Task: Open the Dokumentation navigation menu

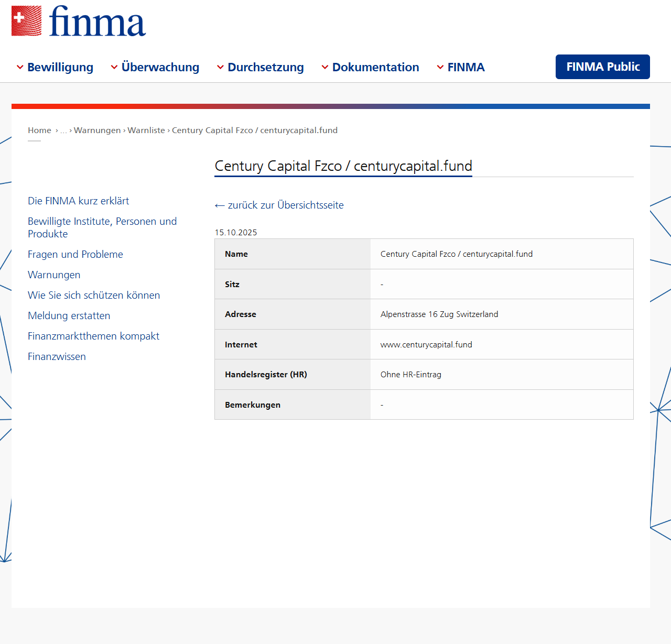Action: [x=376, y=67]
